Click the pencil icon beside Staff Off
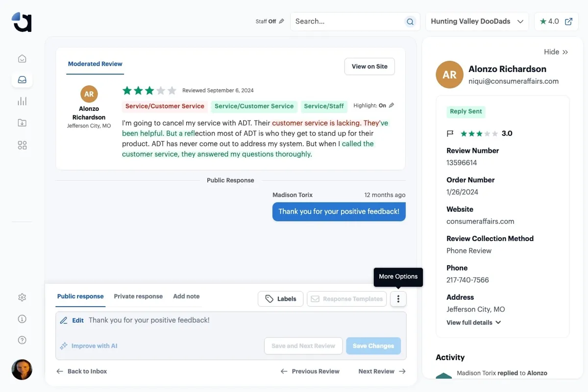Screen dimensions: 588x392 coord(281,21)
